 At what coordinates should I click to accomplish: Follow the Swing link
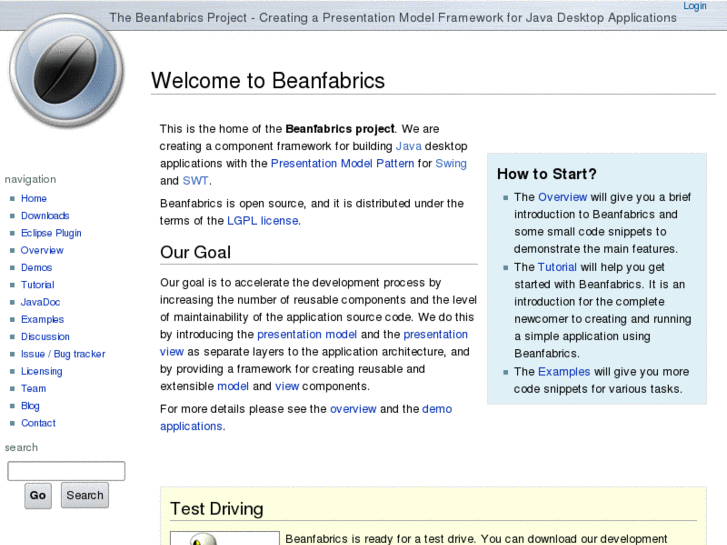[x=451, y=164]
